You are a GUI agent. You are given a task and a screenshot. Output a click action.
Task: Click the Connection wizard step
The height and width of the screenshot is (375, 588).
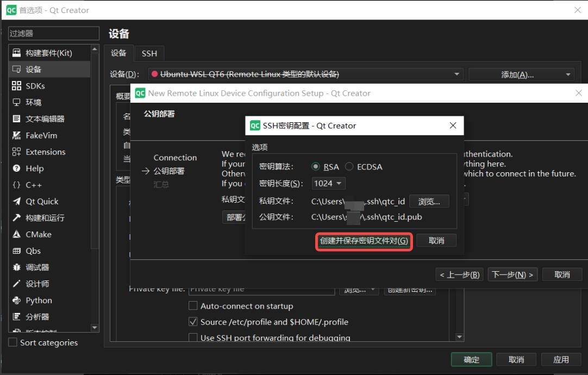click(x=175, y=158)
